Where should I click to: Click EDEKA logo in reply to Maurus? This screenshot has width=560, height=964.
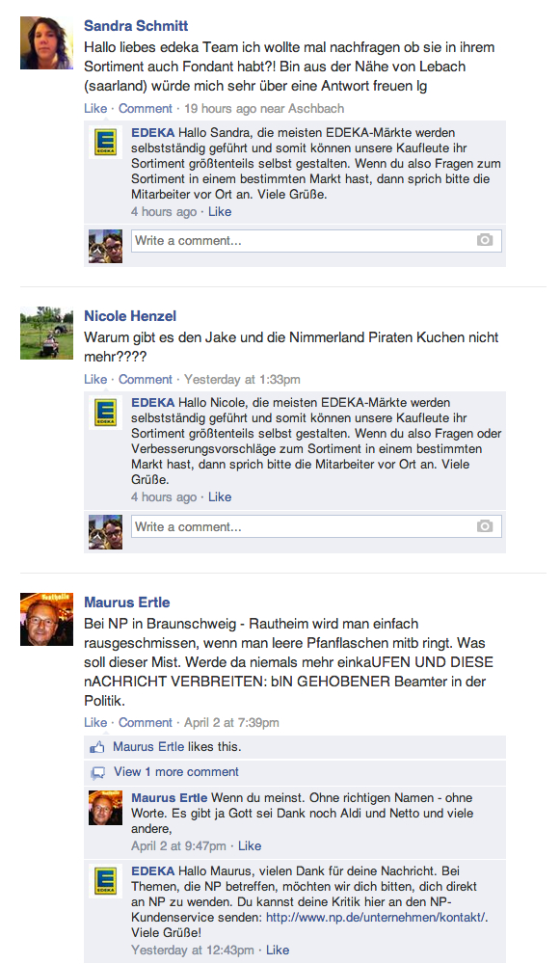[105, 881]
